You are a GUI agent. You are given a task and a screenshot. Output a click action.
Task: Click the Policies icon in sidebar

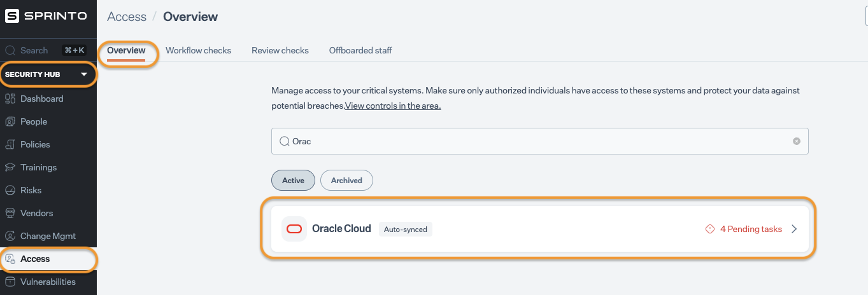coord(10,144)
